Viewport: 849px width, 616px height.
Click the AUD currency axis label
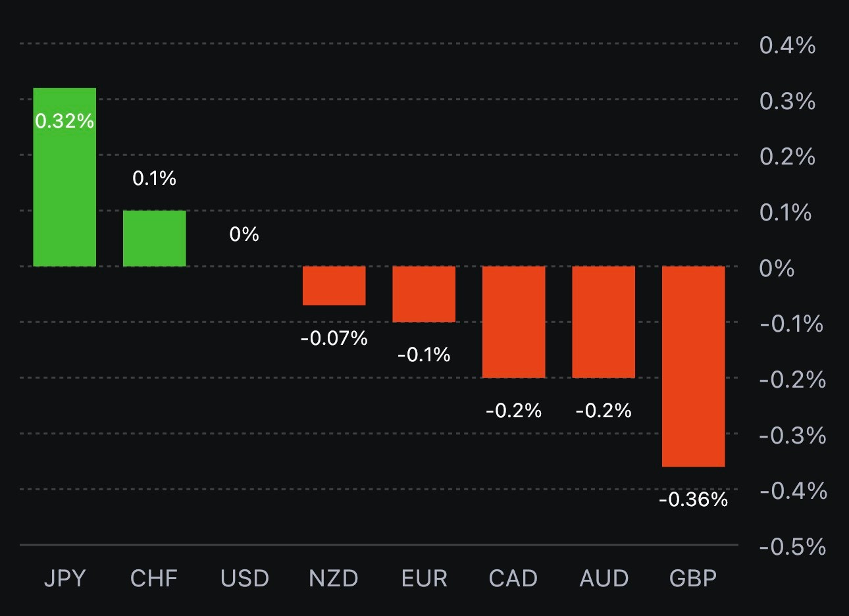point(604,578)
